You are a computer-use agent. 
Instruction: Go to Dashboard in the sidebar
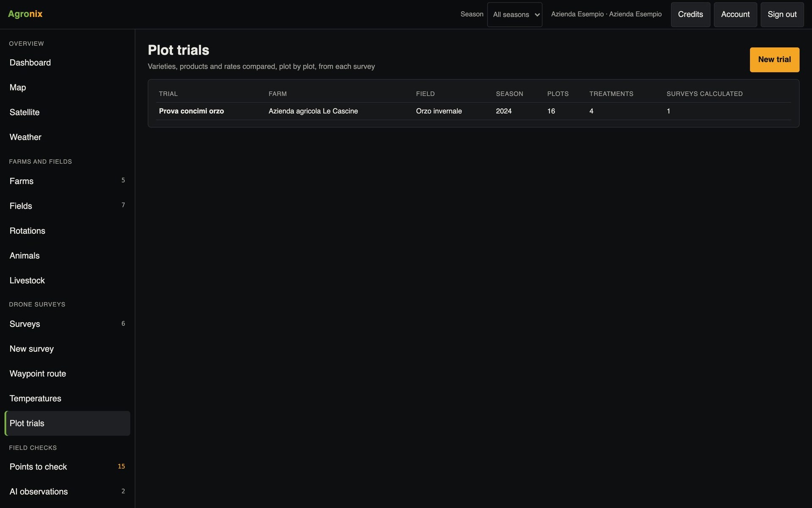(x=67, y=63)
